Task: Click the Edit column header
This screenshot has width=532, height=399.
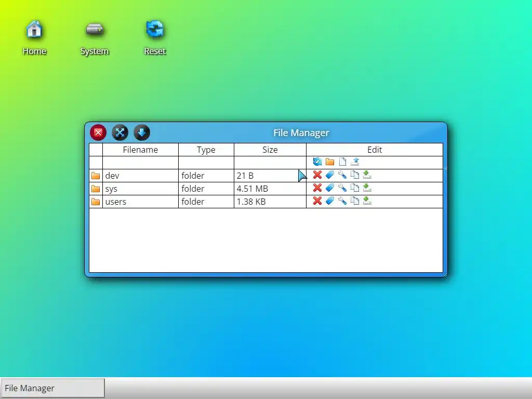Action: click(375, 150)
